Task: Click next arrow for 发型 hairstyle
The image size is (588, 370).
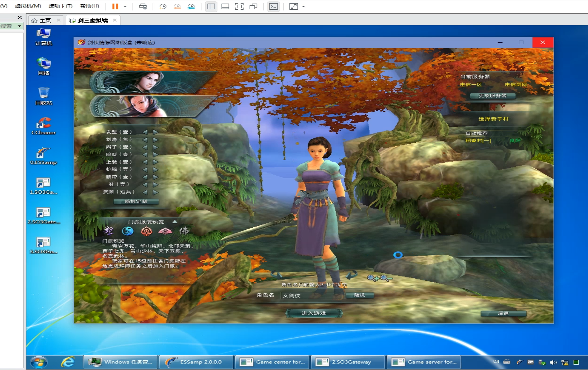Action: [155, 132]
